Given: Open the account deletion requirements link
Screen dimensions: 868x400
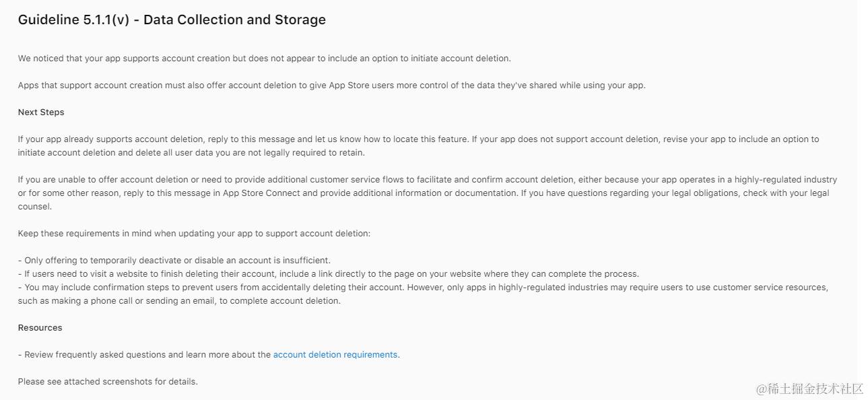Looking at the screenshot, I should [335, 355].
